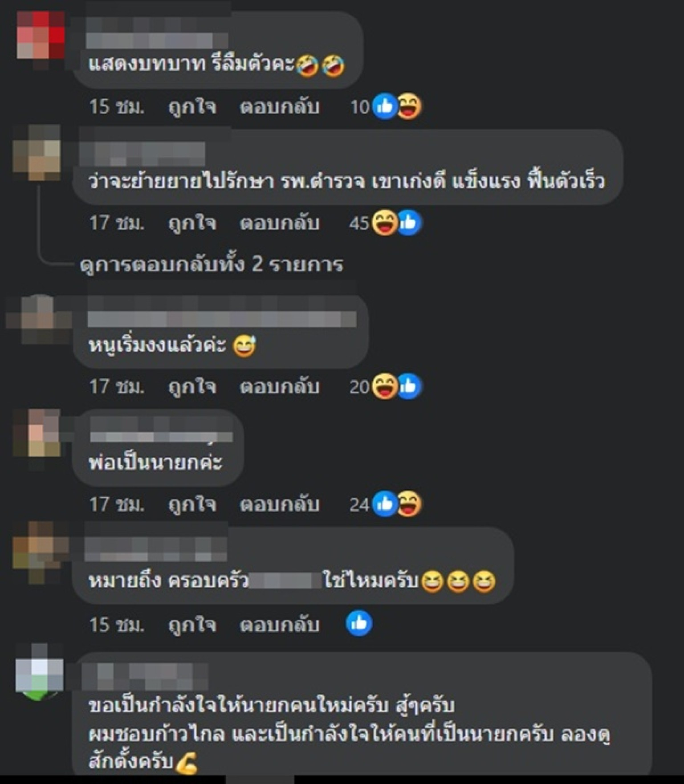
Task: Open 15 ชม. timestamp of first comment
Action: coord(117,107)
